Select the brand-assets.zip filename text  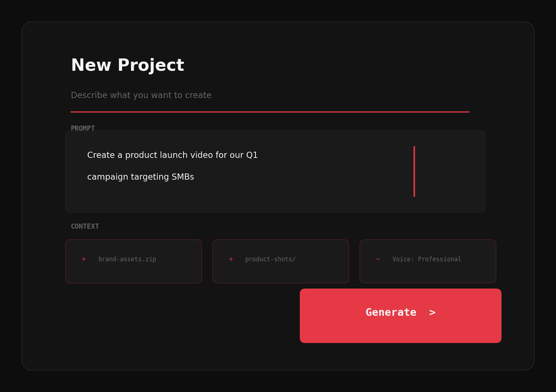[127, 259]
